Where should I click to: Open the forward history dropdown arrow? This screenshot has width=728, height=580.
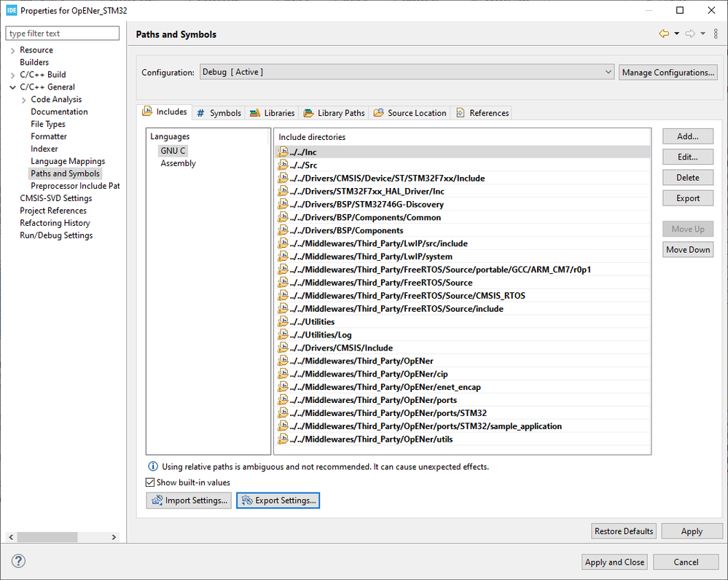point(703,34)
